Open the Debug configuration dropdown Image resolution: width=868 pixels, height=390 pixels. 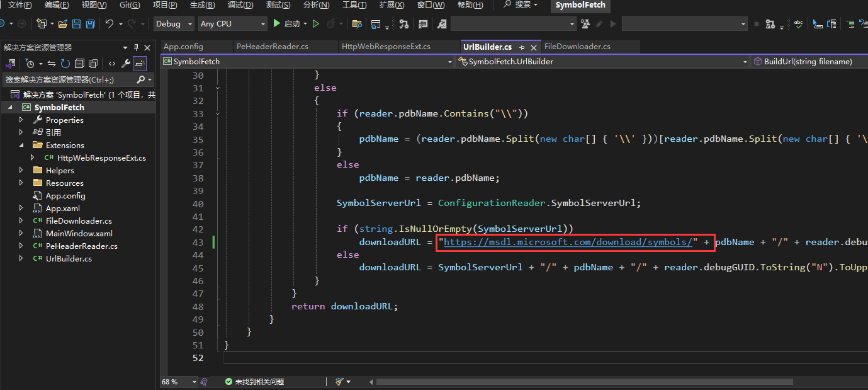[174, 24]
